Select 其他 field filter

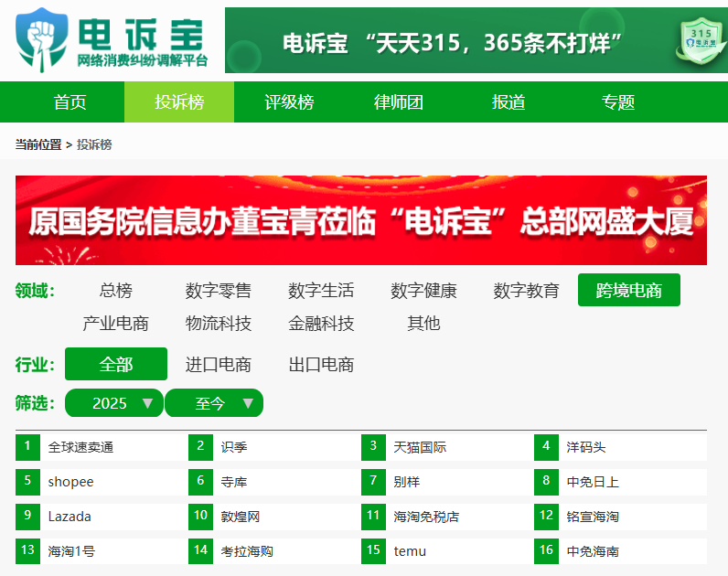point(423,323)
